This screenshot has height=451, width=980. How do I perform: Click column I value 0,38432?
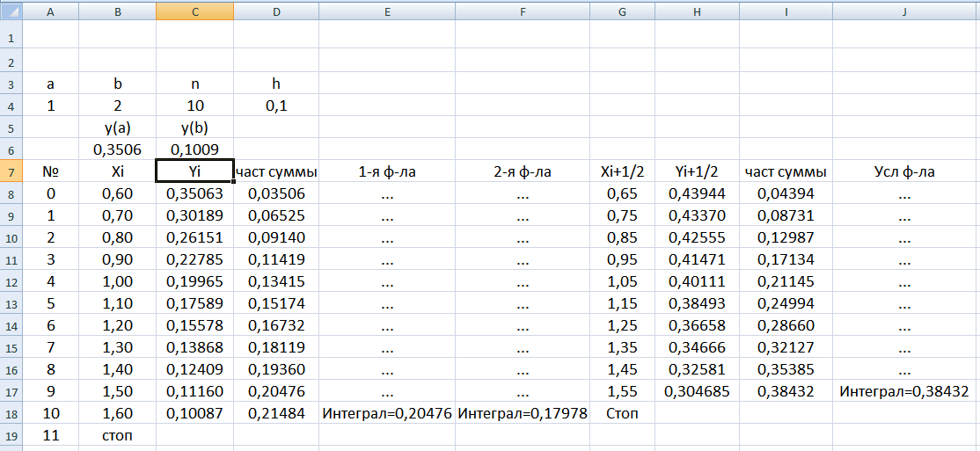(x=786, y=392)
